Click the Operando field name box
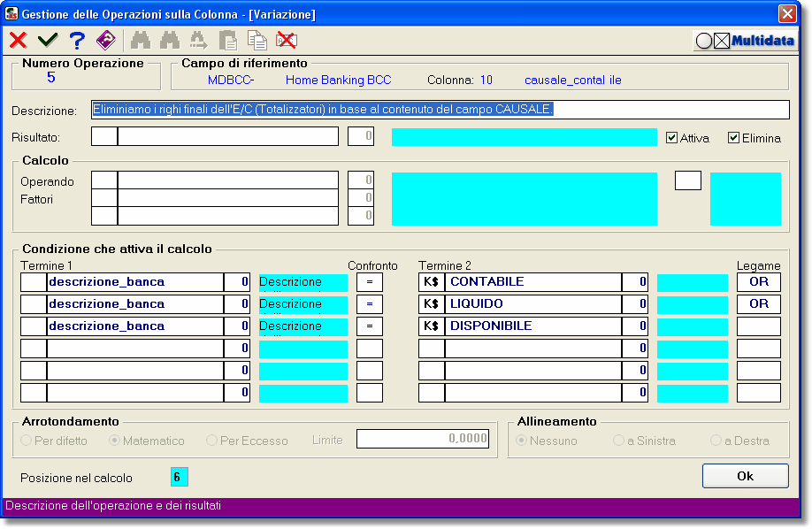 pos(228,180)
